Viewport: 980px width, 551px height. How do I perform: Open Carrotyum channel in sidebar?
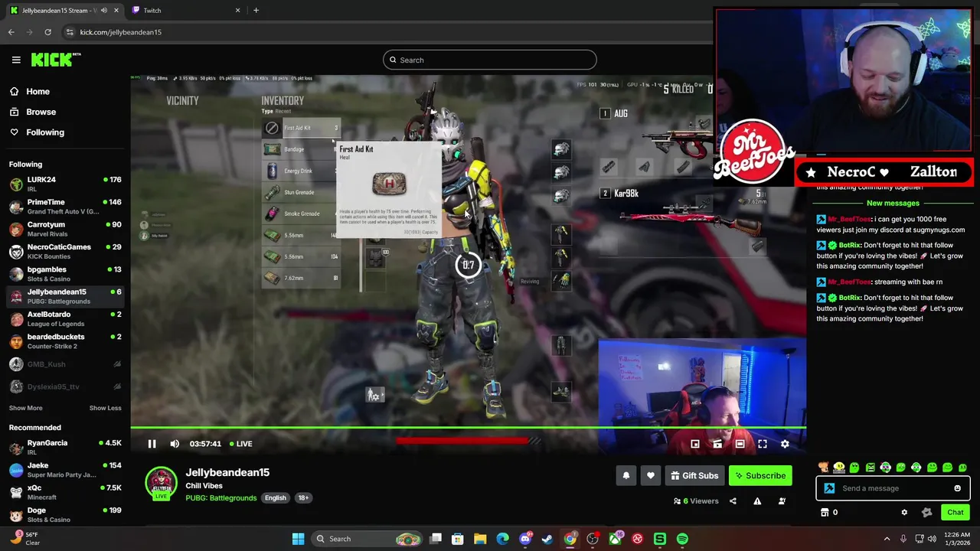coord(65,229)
